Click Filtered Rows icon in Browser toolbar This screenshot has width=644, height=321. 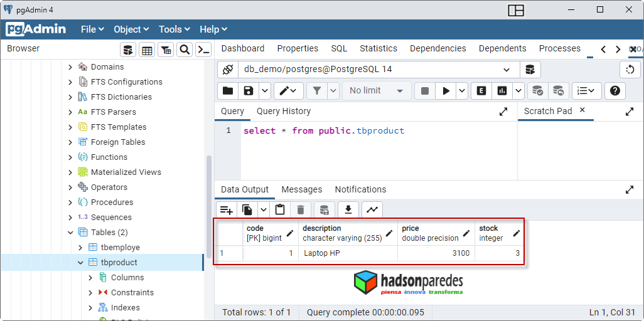pyautogui.click(x=166, y=50)
